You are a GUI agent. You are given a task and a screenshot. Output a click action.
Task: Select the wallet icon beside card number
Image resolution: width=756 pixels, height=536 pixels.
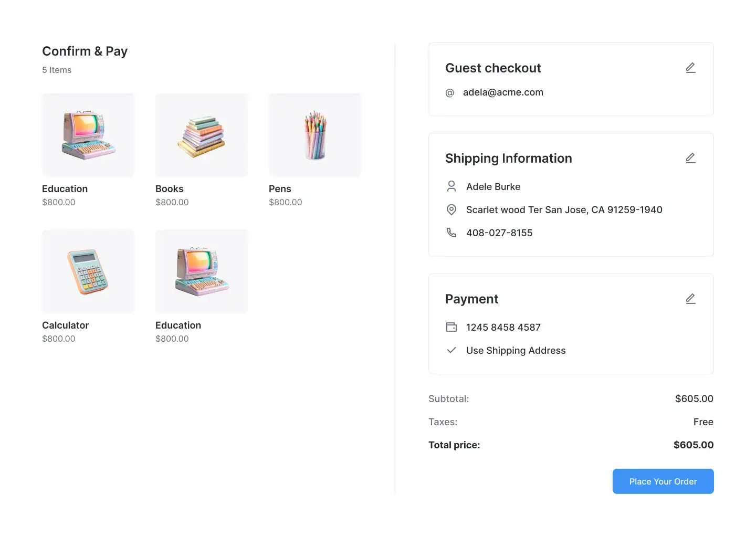point(451,327)
